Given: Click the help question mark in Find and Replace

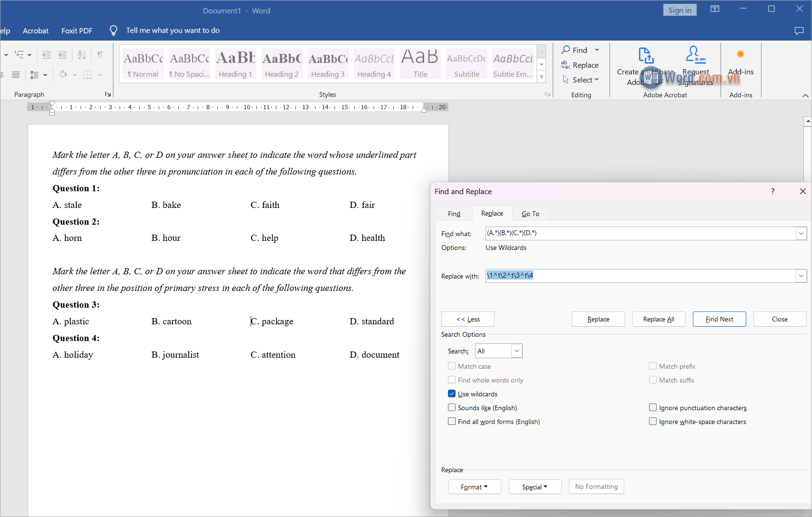Looking at the screenshot, I should pos(773,191).
